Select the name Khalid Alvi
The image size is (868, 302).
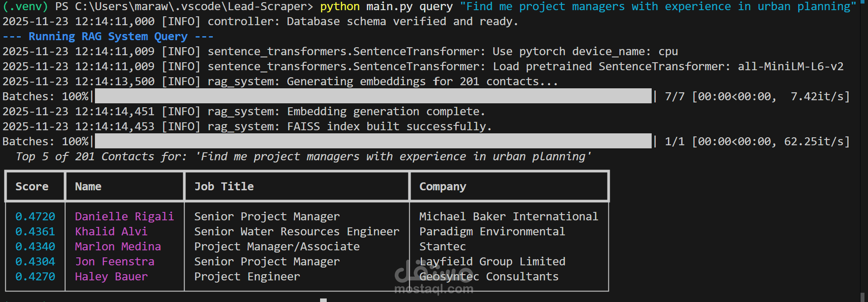pyautogui.click(x=111, y=231)
